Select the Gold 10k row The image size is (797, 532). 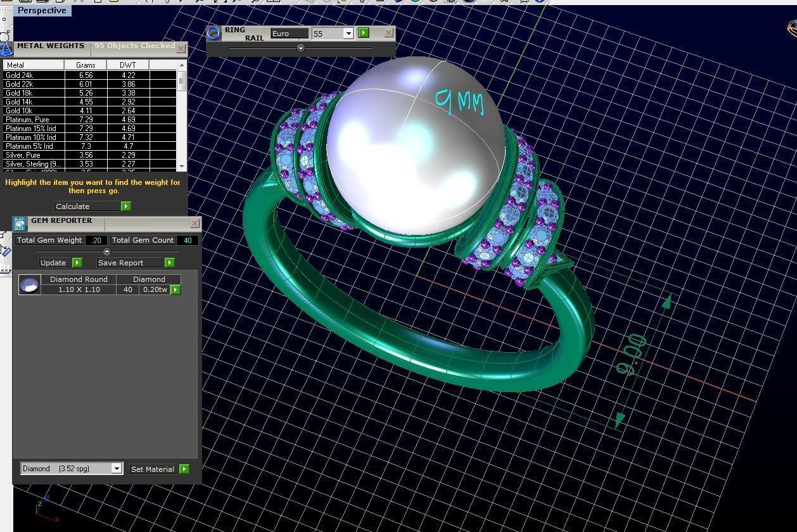89,110
